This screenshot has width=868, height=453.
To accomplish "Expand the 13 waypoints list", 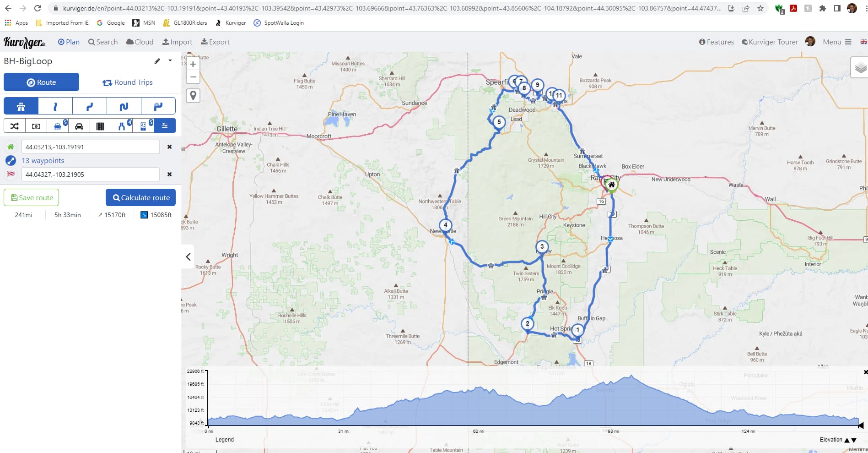I will 43,161.
